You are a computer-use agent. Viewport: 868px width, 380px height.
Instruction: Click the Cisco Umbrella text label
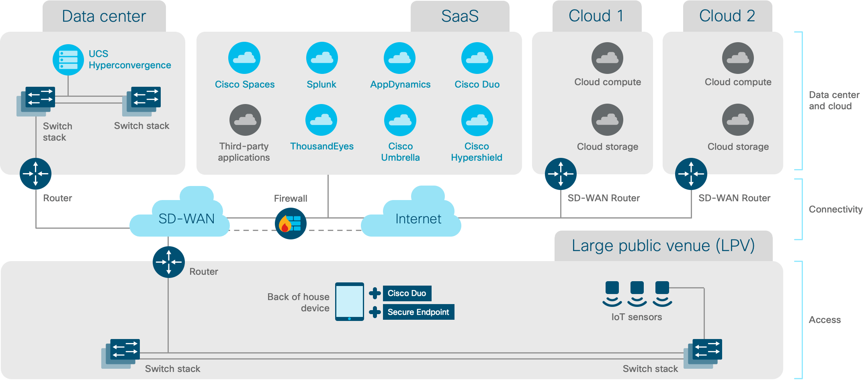[400, 152]
